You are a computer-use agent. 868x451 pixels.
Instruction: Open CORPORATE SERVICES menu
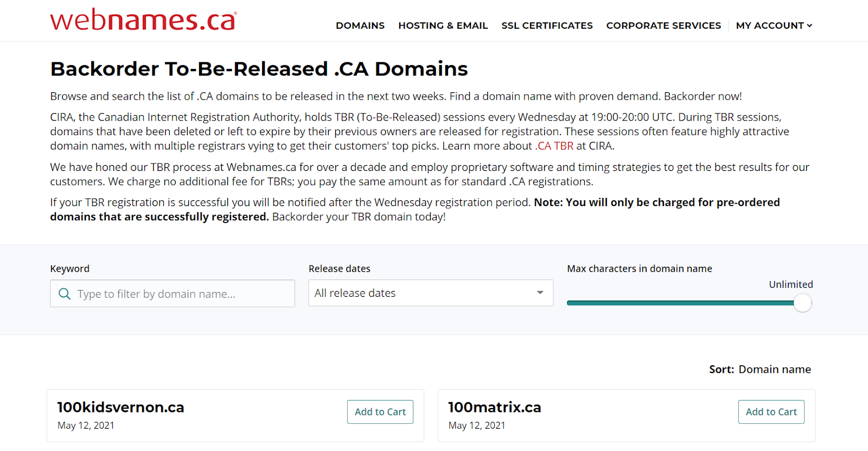663,26
